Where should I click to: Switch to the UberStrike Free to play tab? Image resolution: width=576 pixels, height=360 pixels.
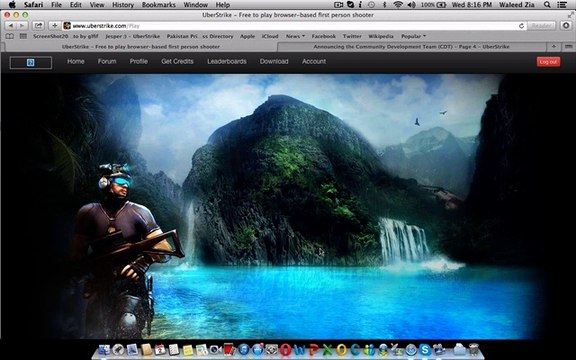141,47
